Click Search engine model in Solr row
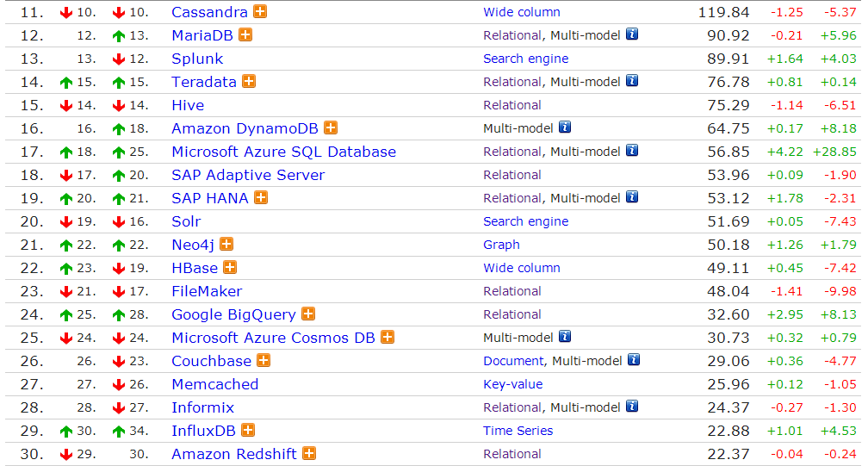The width and height of the screenshot is (868, 466). (526, 221)
